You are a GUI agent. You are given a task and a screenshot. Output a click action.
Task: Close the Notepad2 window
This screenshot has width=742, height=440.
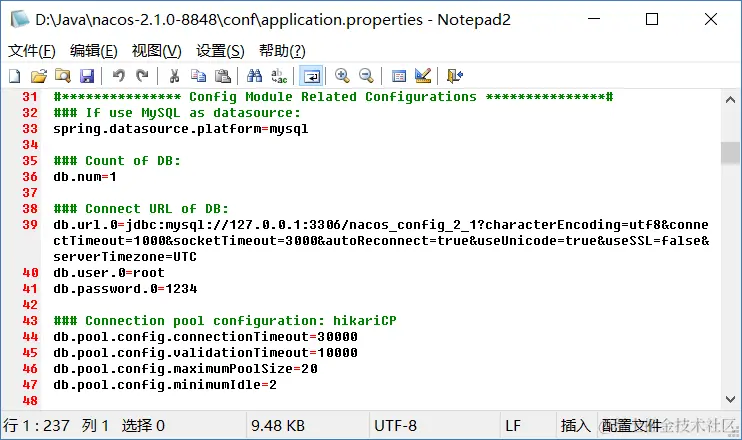(711, 19)
